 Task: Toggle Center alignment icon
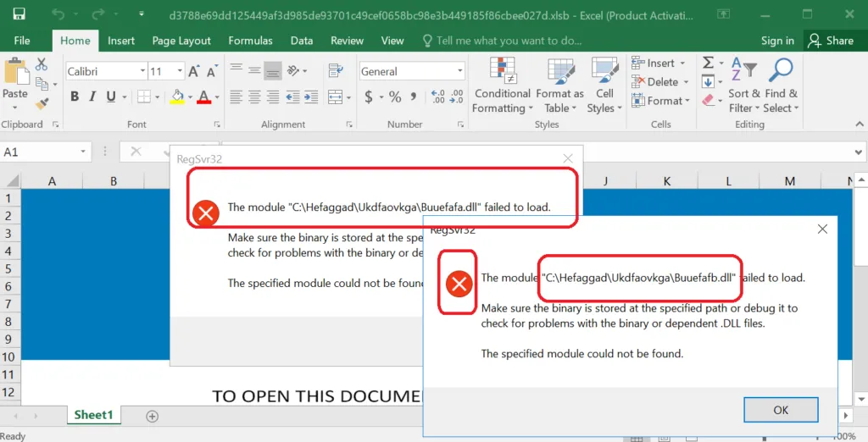pos(254,97)
